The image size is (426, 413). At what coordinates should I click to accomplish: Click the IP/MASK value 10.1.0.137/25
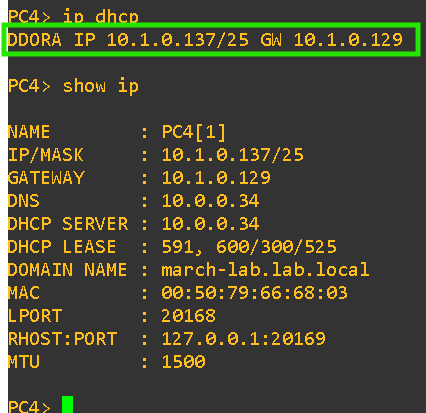233,155
